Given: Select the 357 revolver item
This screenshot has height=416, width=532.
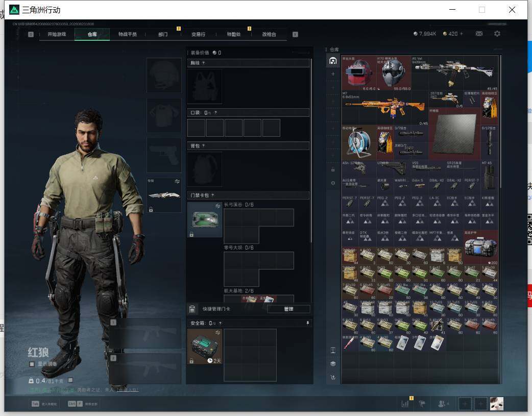Looking at the screenshot, I should pos(446,100).
